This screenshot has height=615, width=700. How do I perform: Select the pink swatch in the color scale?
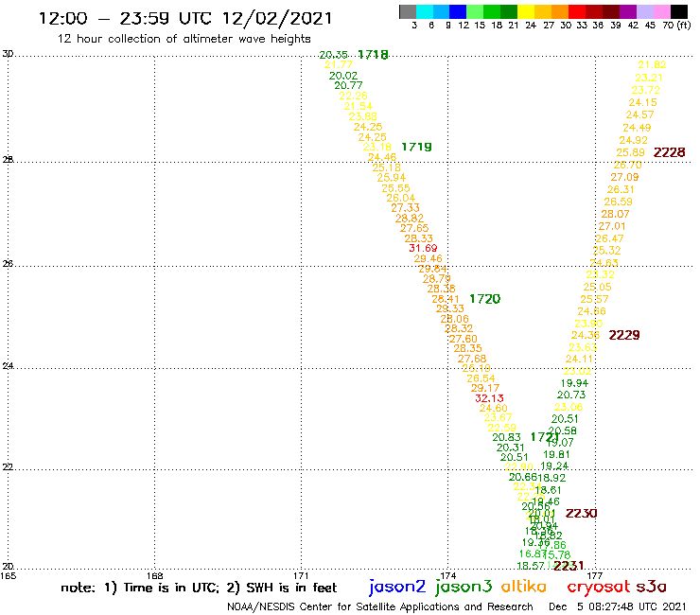pos(661,11)
